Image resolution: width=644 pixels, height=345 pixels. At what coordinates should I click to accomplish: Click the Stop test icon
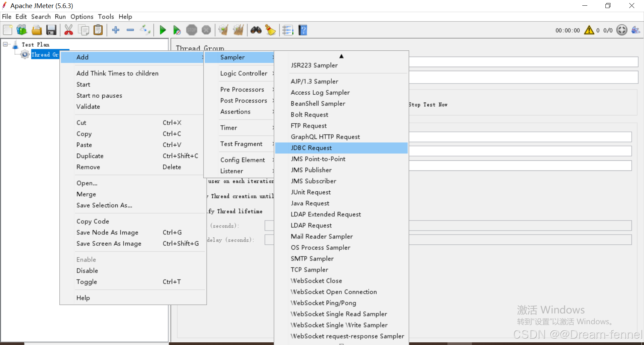pos(192,30)
